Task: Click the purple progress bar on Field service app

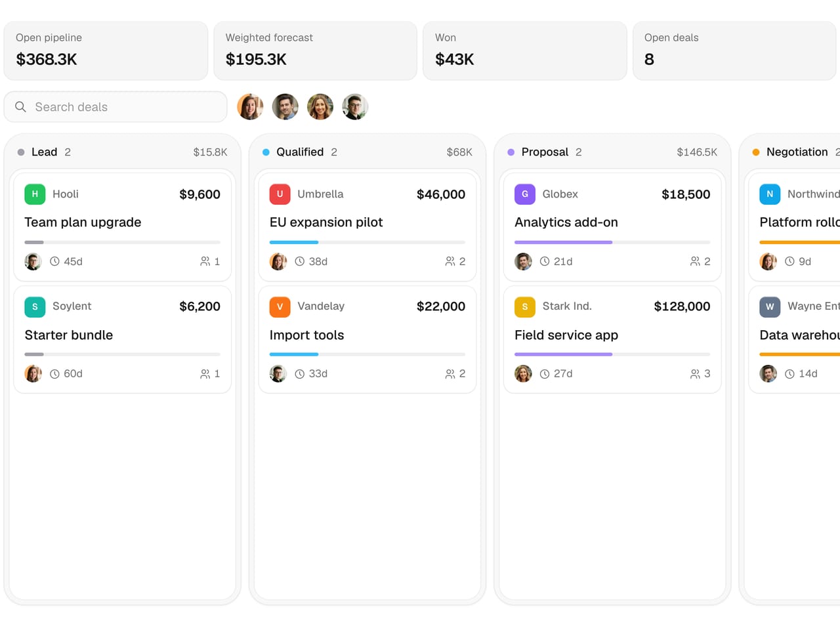Action: [612, 354]
